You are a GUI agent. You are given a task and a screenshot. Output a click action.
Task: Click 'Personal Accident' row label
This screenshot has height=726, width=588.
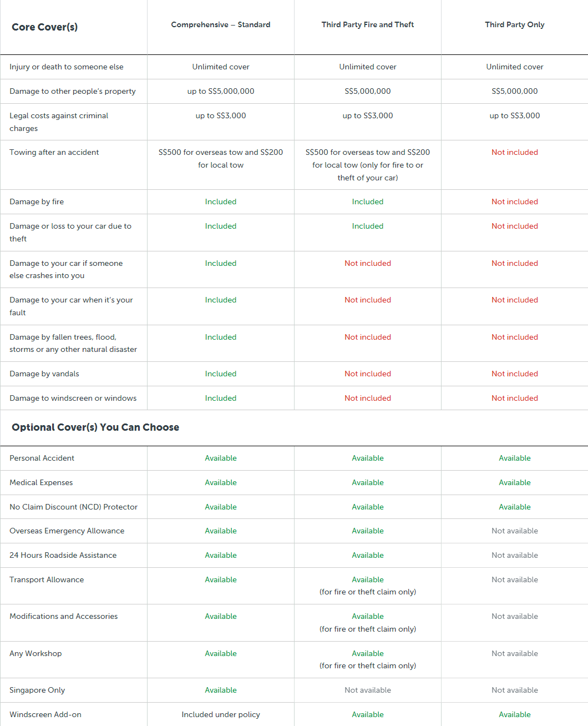(x=42, y=458)
